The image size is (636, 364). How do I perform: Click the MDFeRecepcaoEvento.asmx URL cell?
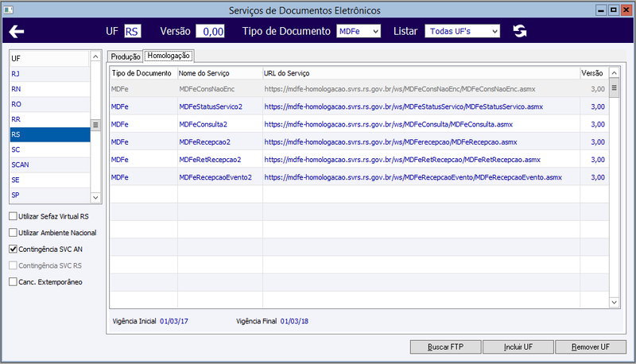pos(421,177)
